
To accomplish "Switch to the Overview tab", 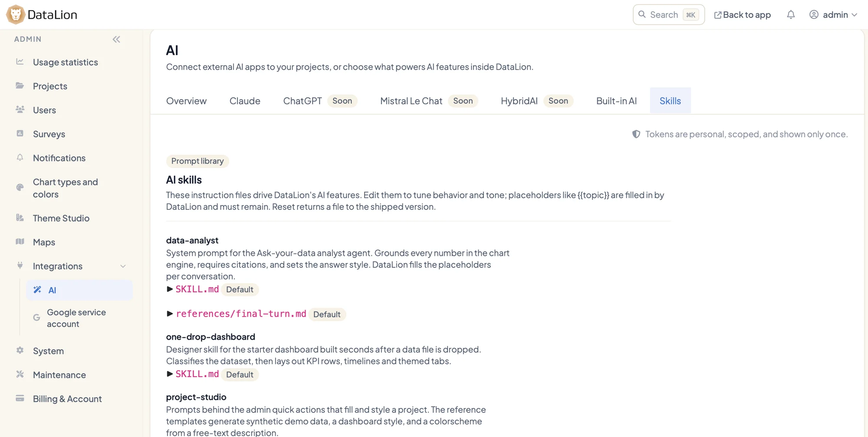I will tap(186, 101).
